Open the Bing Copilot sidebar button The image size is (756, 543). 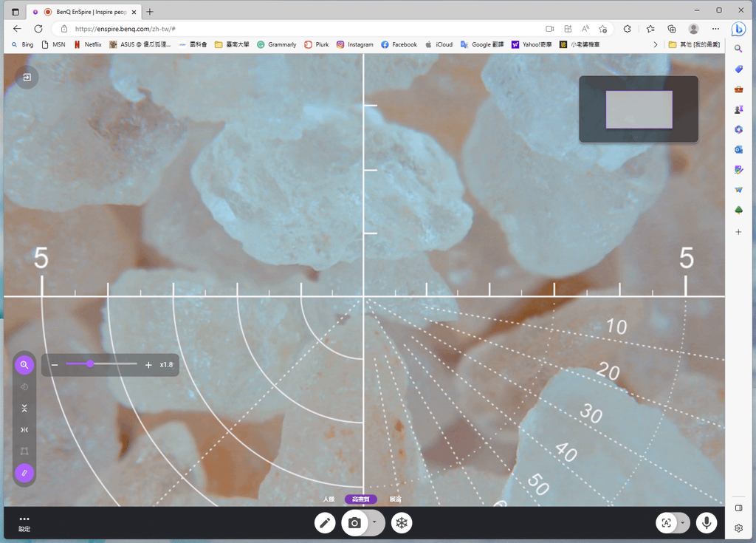[738, 29]
